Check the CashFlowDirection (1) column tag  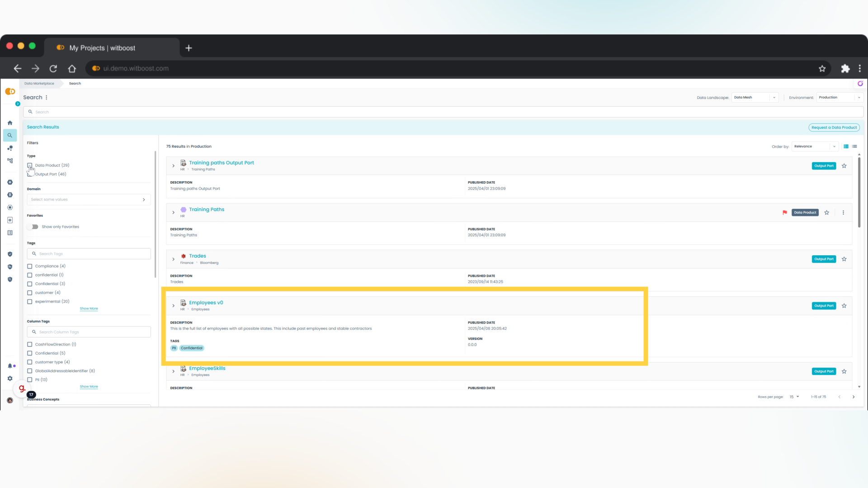30,345
